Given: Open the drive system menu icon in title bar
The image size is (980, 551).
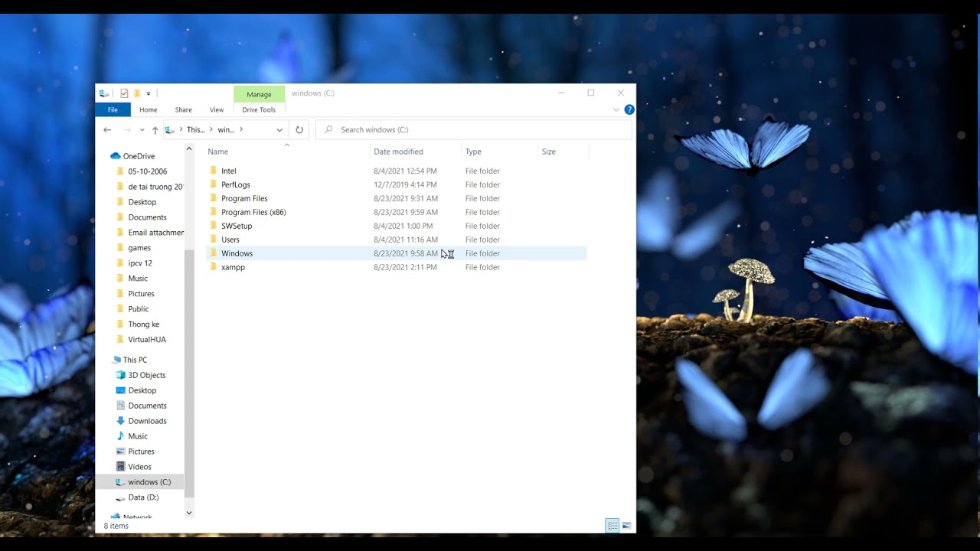Looking at the screenshot, I should click(104, 93).
